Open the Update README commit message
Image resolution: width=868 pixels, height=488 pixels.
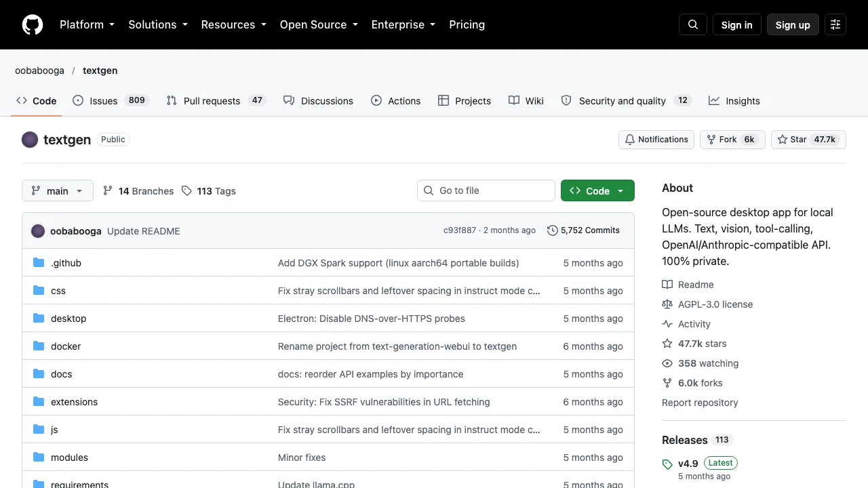pos(144,231)
